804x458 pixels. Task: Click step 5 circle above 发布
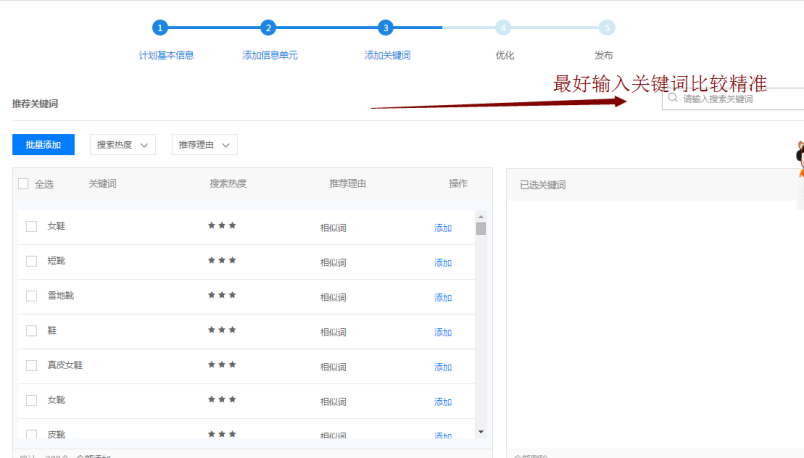coord(607,28)
